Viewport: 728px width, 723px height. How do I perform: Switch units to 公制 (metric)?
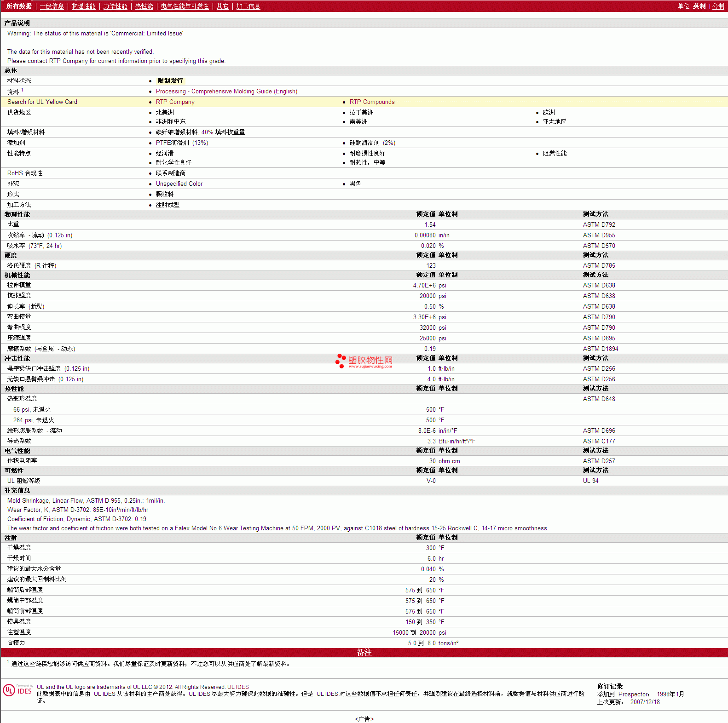[718, 6]
